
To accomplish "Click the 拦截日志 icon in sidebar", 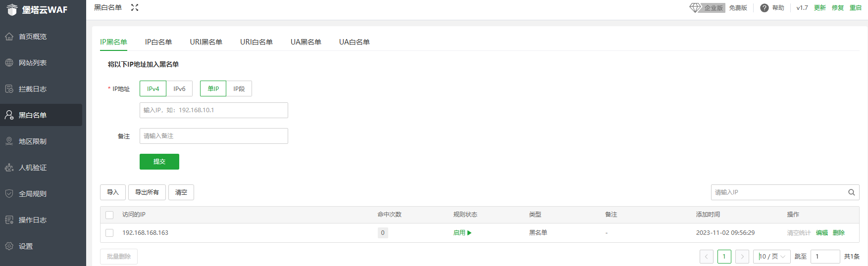I will click(9, 89).
